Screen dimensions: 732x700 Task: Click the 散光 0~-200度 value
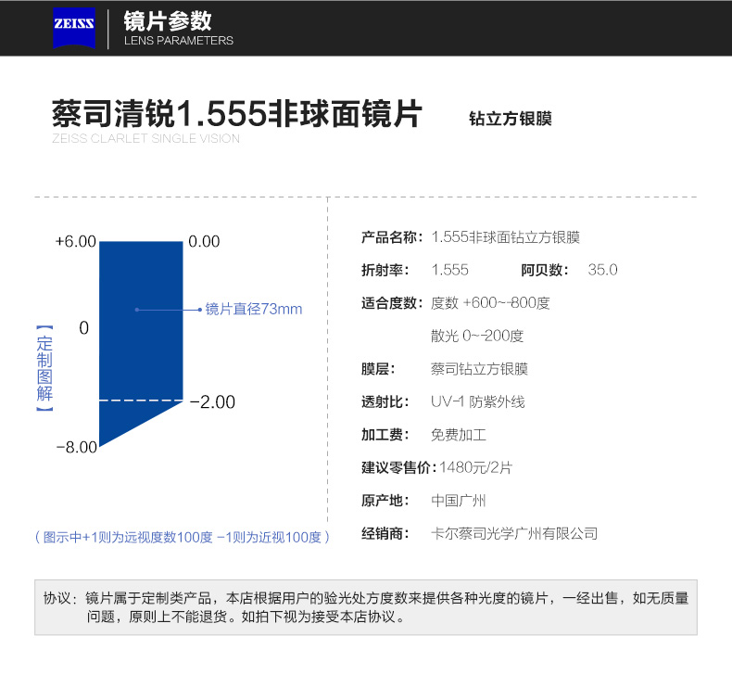pos(477,336)
